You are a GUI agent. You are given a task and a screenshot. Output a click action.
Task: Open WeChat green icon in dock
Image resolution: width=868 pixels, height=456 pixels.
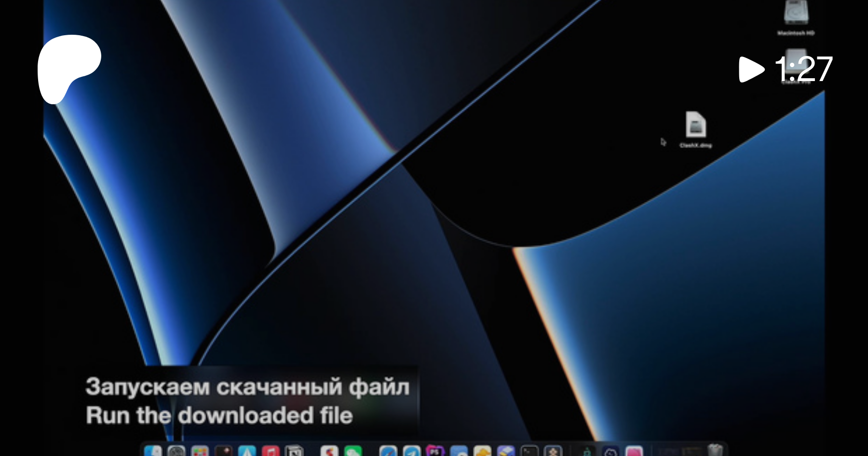(353, 452)
